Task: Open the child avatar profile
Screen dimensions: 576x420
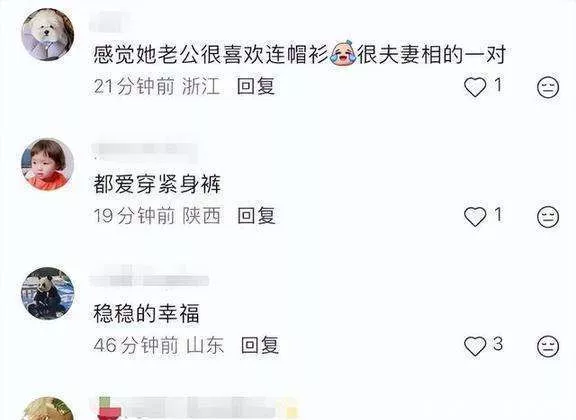Action: [x=48, y=164]
